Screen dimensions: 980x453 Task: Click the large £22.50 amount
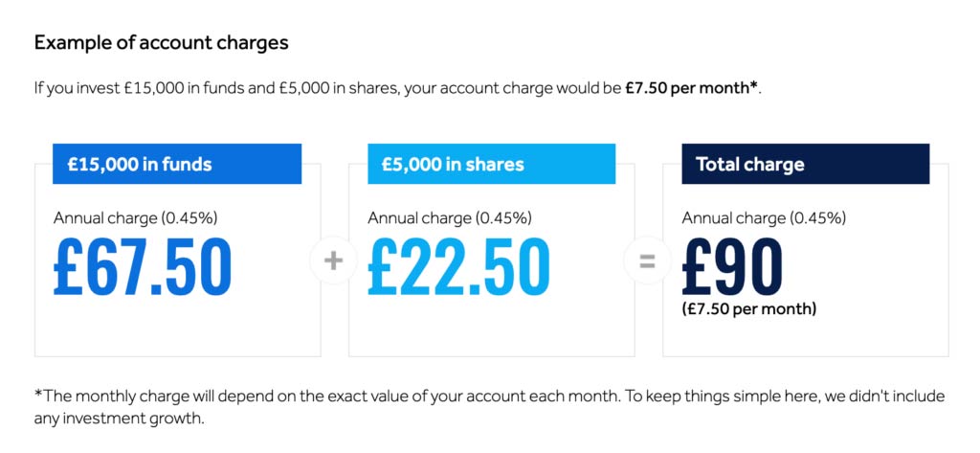pyautogui.click(x=458, y=266)
